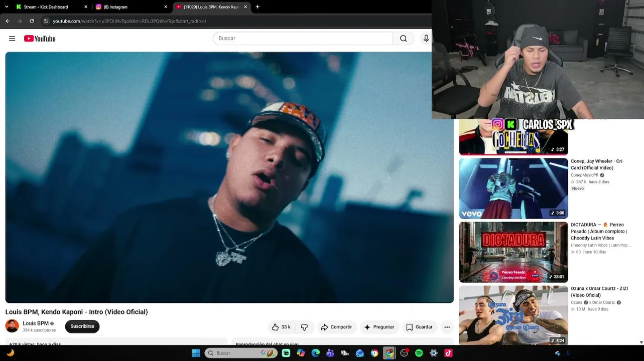This screenshot has height=361, width=644.
Task: Open Microsoft Edge from the taskbar
Action: coord(315,353)
